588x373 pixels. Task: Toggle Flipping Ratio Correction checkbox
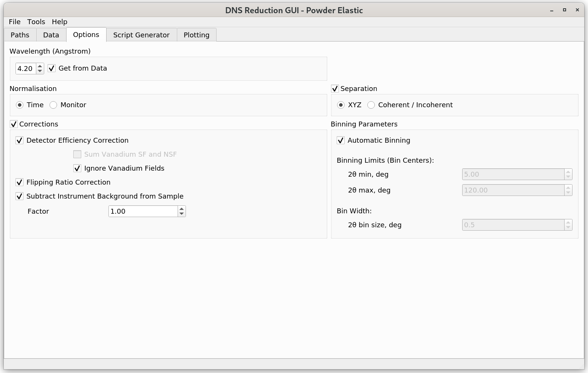coord(19,182)
